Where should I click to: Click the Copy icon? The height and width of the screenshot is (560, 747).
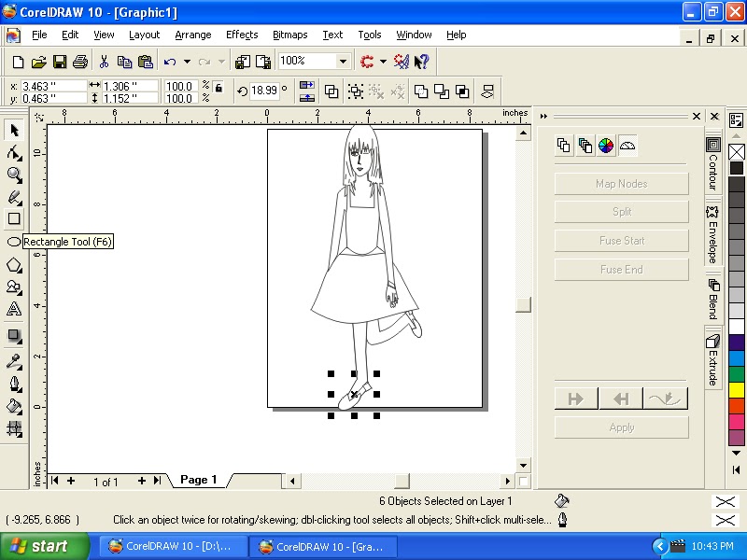pos(124,62)
